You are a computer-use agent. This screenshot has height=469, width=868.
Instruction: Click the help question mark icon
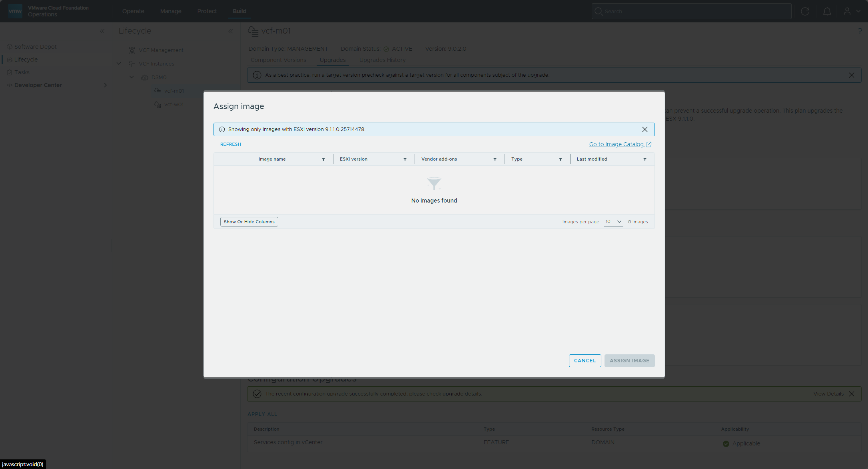pos(860,31)
